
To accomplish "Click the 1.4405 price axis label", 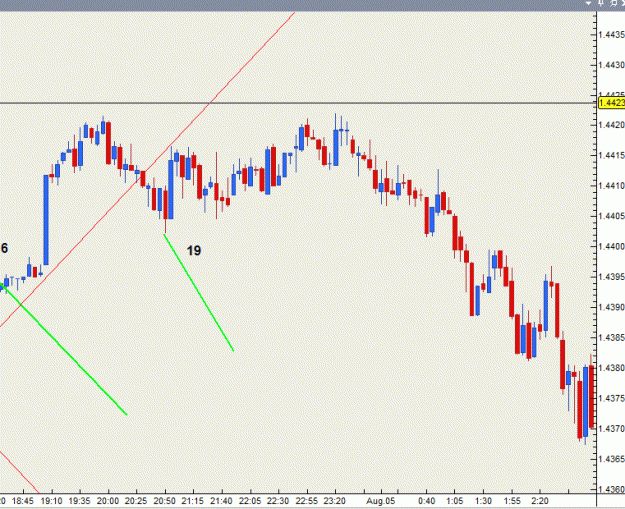I will pyautogui.click(x=611, y=216).
